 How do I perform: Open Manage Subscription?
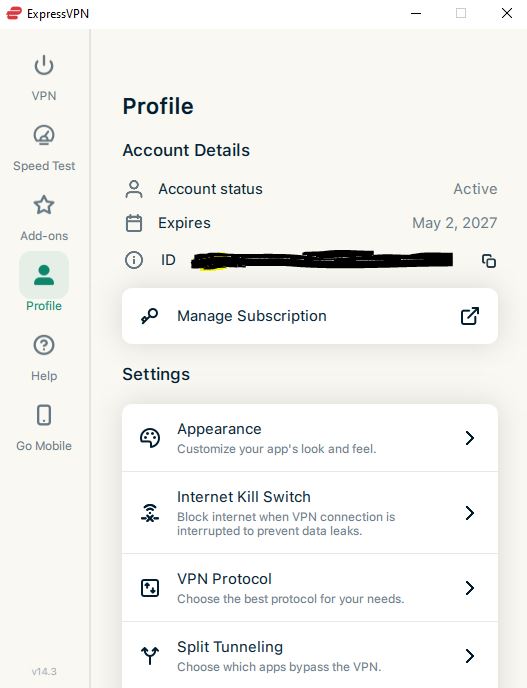(x=310, y=316)
